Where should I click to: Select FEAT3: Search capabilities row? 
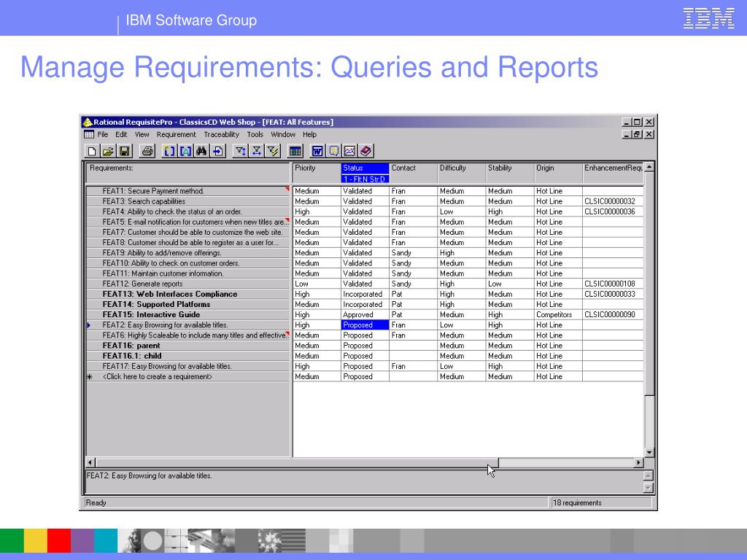188,201
